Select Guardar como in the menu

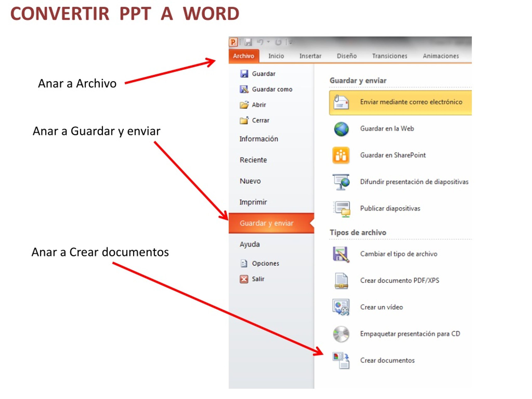[272, 89]
